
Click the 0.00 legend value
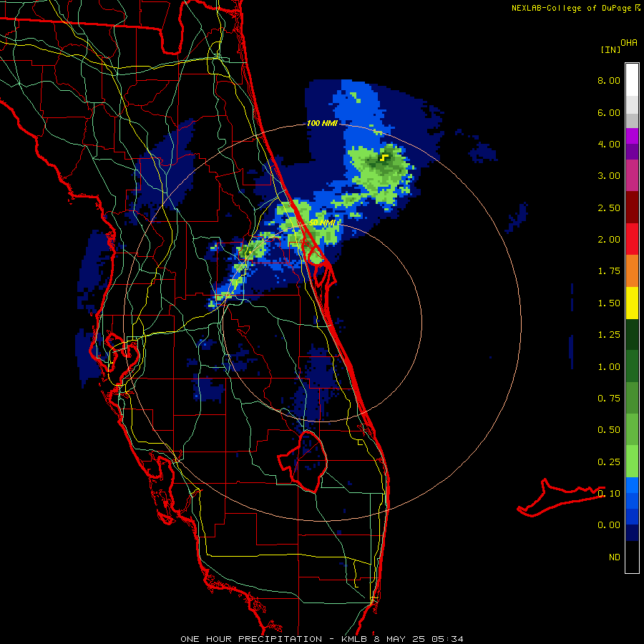click(x=609, y=525)
